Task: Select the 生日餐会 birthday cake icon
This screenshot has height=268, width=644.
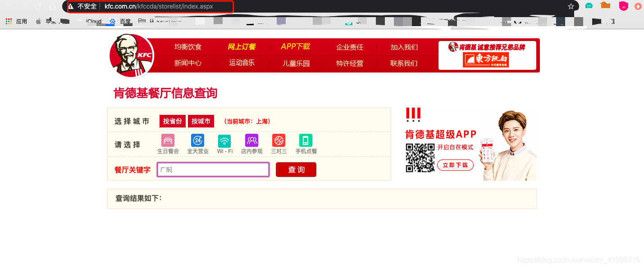Action: 168,141
